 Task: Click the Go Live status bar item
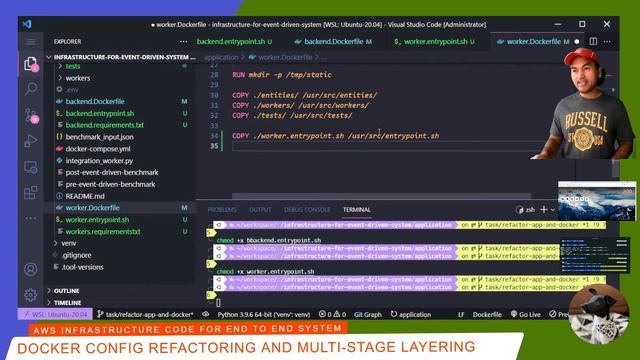[526, 314]
